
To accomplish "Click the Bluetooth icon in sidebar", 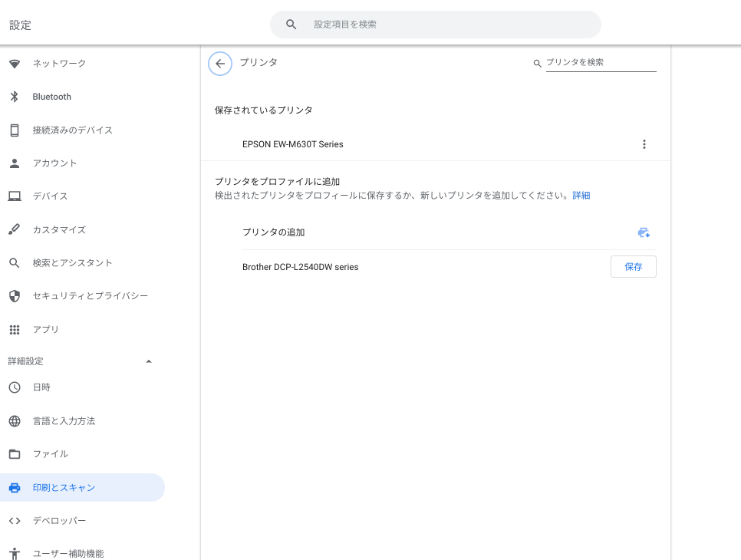I will [x=14, y=97].
